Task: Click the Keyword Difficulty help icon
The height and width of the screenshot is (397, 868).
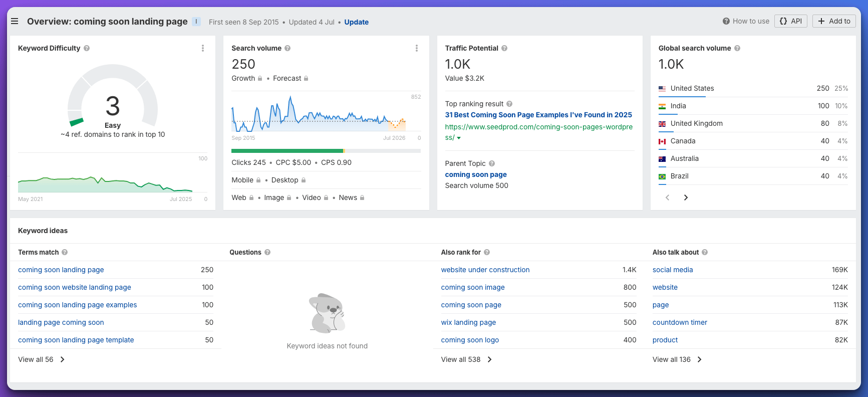Action: [87, 48]
